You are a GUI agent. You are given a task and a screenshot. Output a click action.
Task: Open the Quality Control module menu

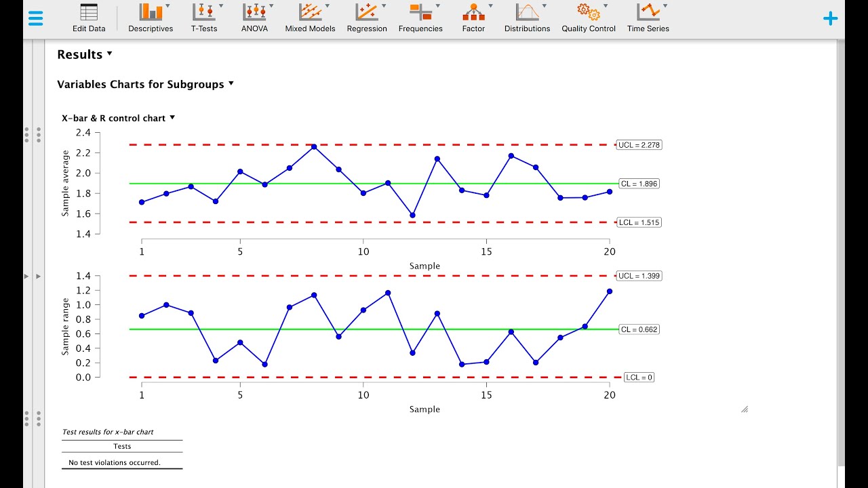589,18
